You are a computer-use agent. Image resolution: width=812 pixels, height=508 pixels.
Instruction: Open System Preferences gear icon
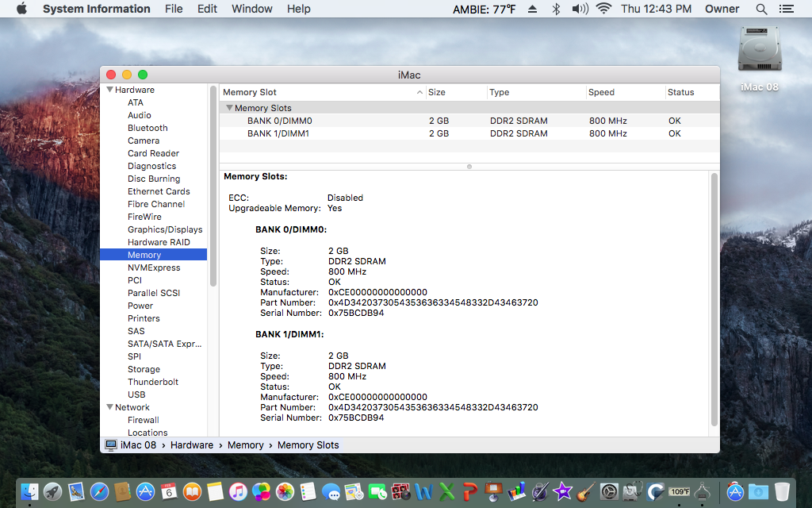click(609, 491)
